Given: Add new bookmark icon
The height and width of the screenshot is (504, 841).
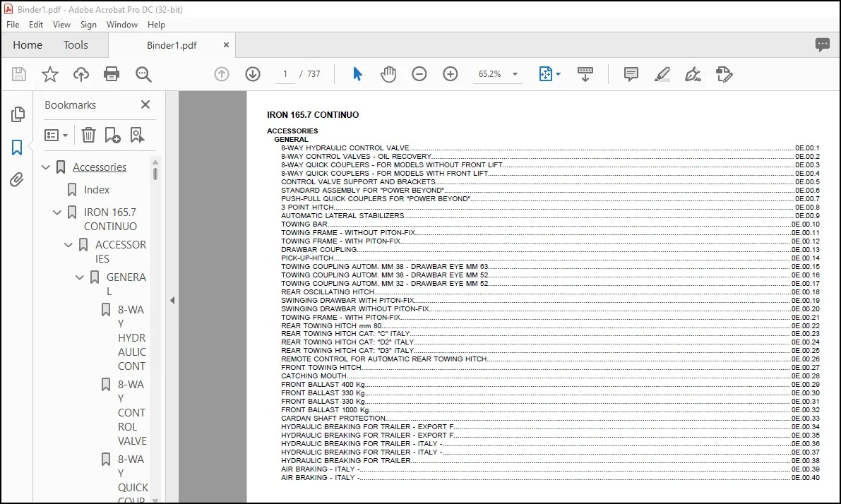Looking at the screenshot, I should click(113, 135).
